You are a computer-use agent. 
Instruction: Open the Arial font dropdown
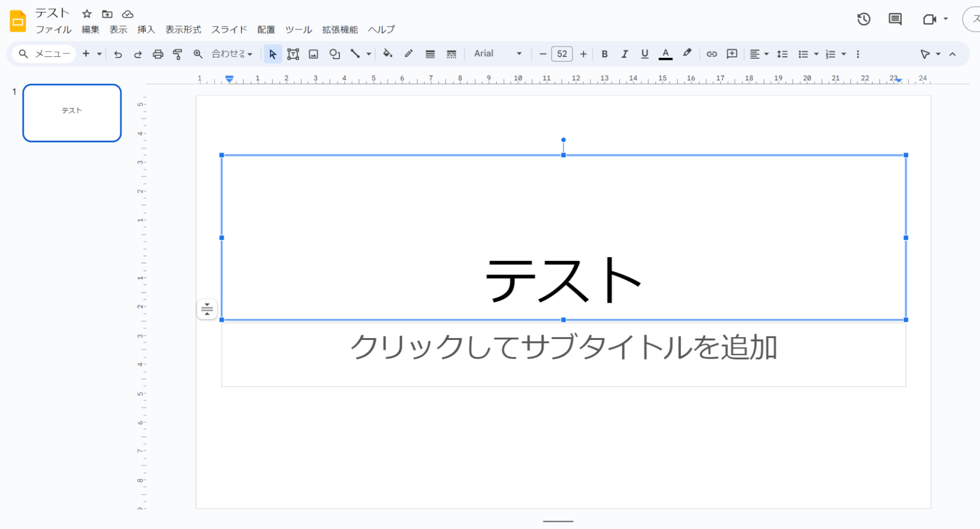[x=497, y=54]
